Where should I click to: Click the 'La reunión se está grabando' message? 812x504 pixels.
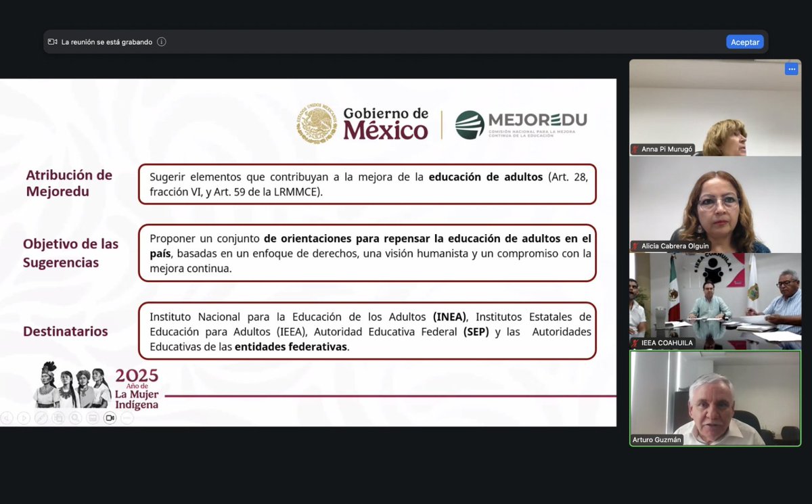(x=107, y=42)
